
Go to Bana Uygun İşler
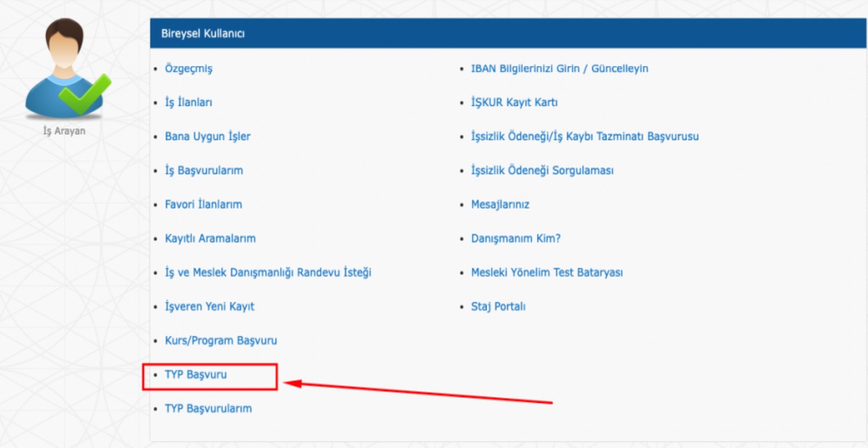coord(208,137)
